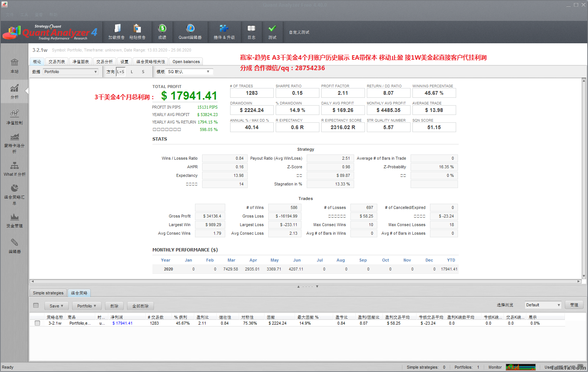588x372 pixels.
Task: Sort by the 回撤 drawdown column header
Action: point(281,317)
